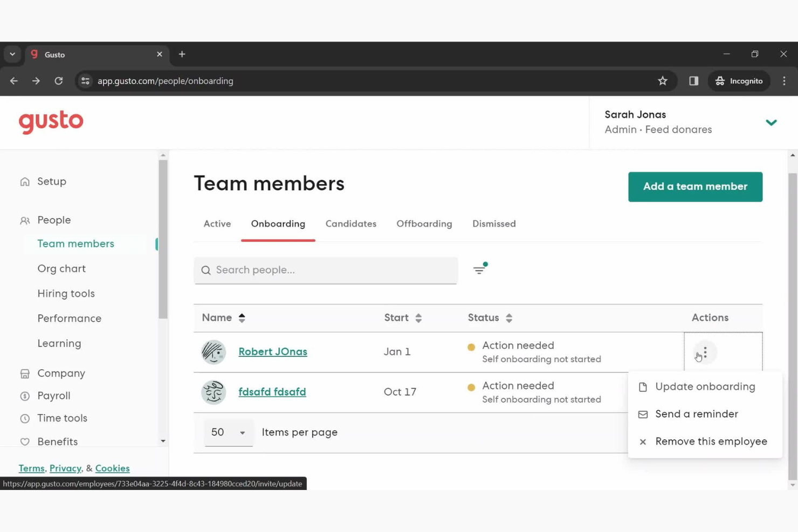The width and height of the screenshot is (798, 532).
Task: Open Robert JOnas's profile link
Action: pos(273,351)
